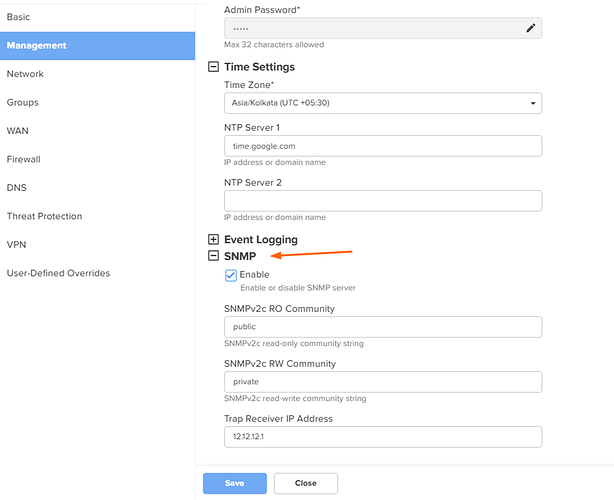Viewport: 614px width, 500px height.
Task: Uncheck the SNMP Enable checkbox
Action: tap(231, 275)
